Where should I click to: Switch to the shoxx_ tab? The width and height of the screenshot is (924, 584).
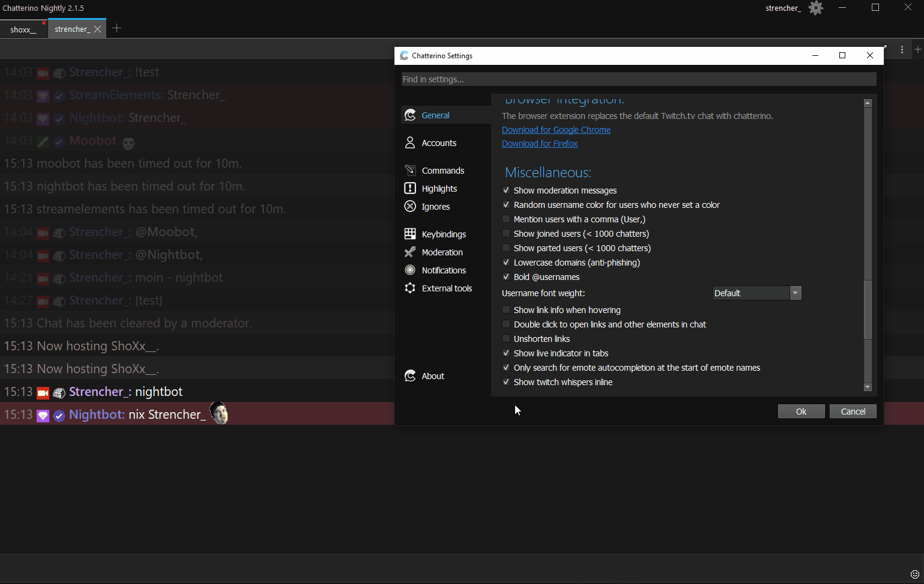(23, 29)
